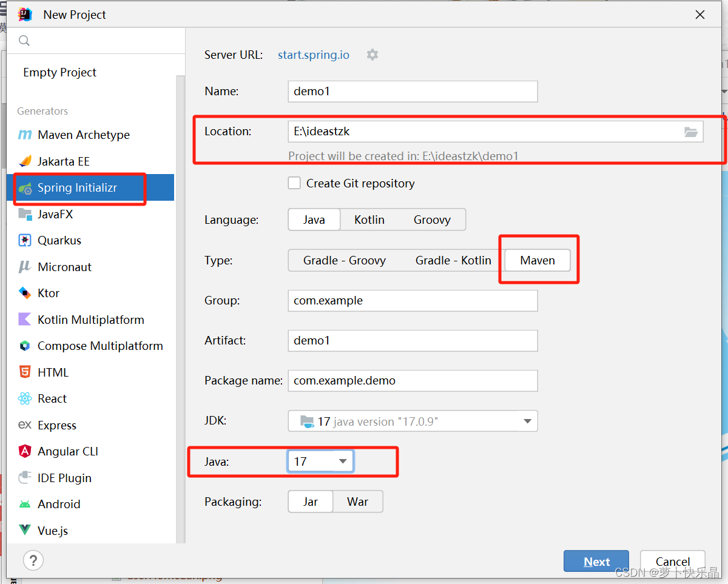The height and width of the screenshot is (584, 728).
Task: Click the Quarkus generator icon
Action: [25, 240]
